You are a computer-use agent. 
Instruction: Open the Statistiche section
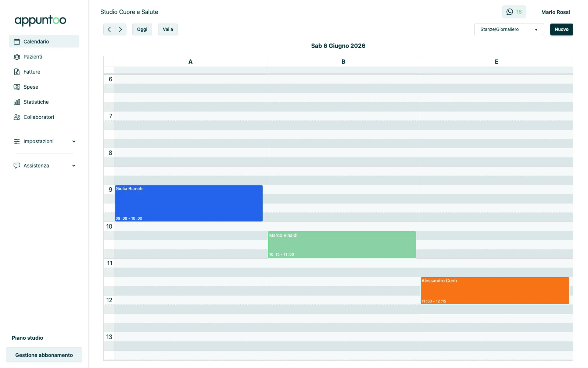[44, 102]
